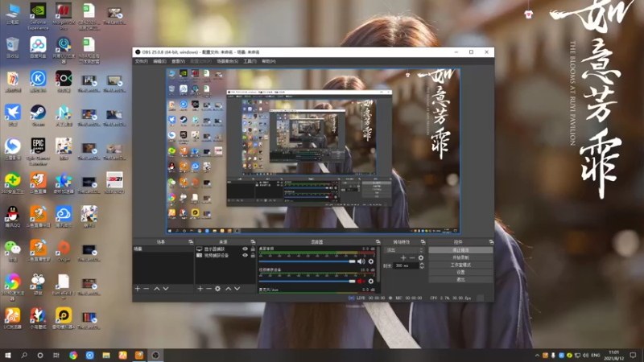The width and height of the screenshot is (644, 362).
Task: Enable Studio Mode from the Controls panel
Action: (460, 265)
